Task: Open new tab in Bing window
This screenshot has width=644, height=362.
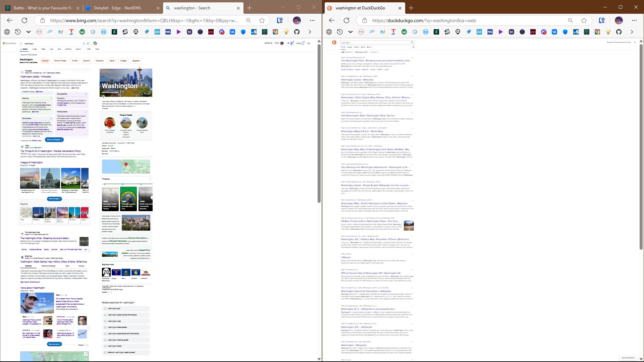Action: coord(250,8)
